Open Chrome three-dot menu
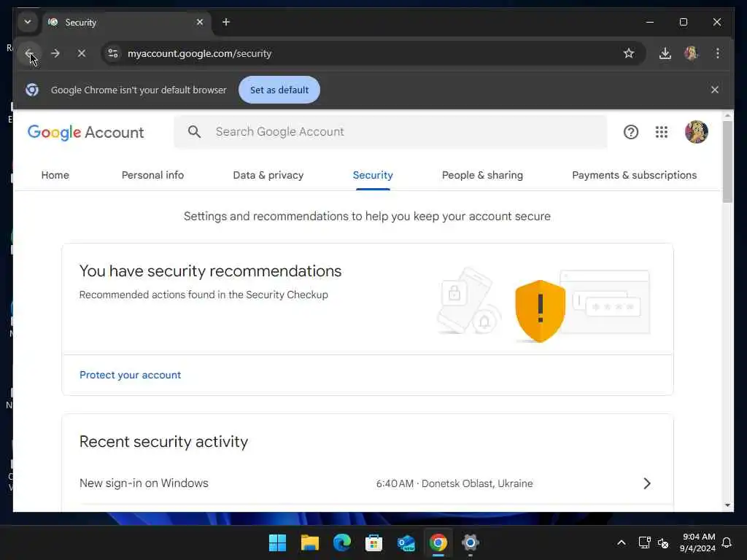This screenshot has height=560, width=747. 718,53
